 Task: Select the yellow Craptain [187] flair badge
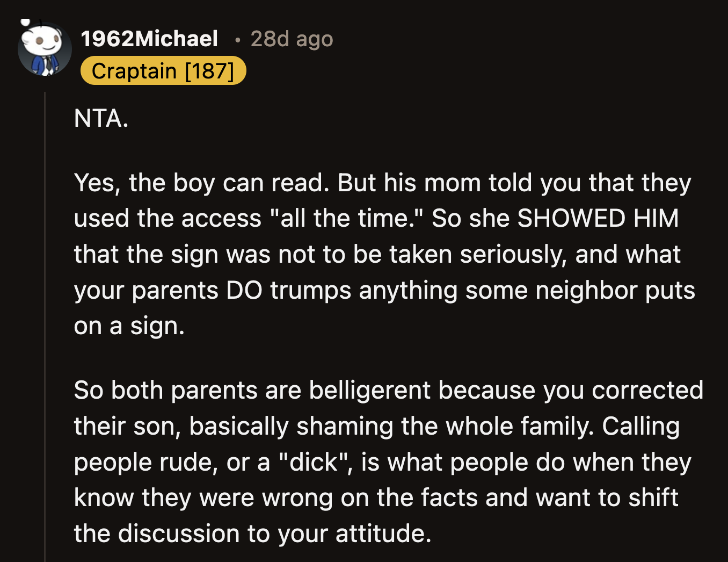163,70
